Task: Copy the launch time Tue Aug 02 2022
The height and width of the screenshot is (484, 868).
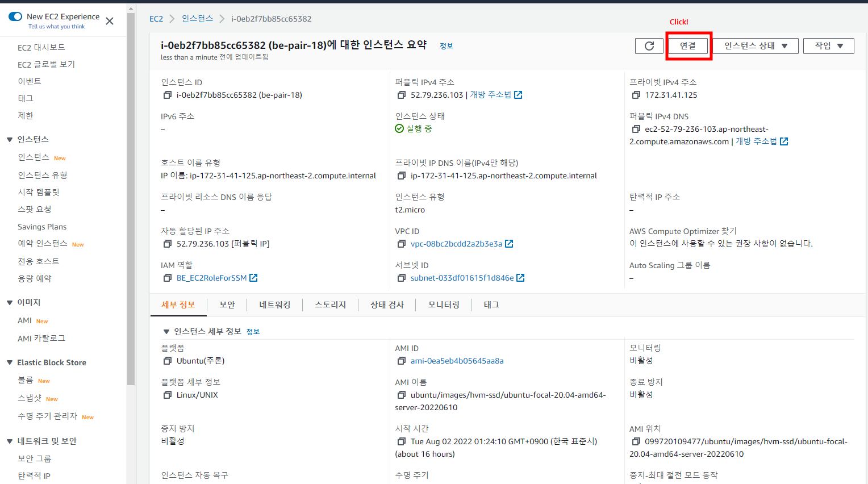Action: (x=402, y=442)
